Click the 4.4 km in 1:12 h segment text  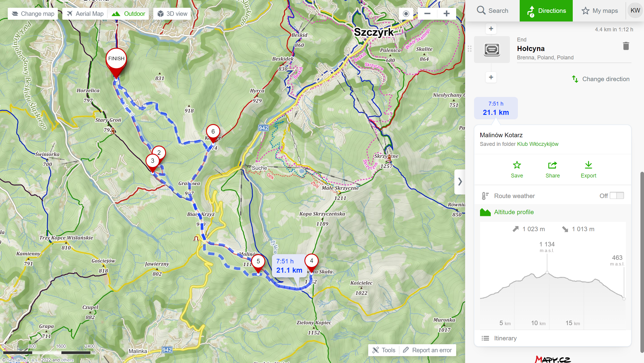[x=614, y=30]
